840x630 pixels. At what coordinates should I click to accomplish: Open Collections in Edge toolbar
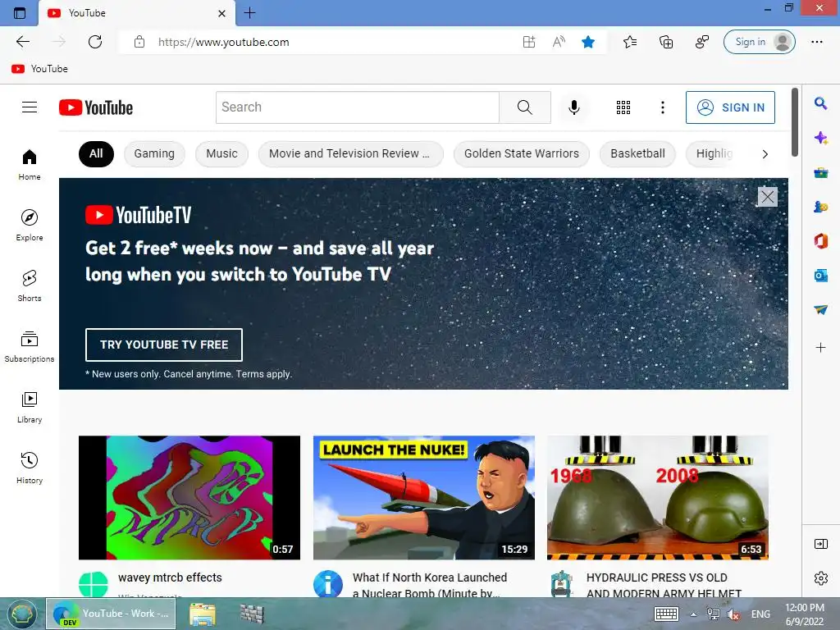coord(666,42)
